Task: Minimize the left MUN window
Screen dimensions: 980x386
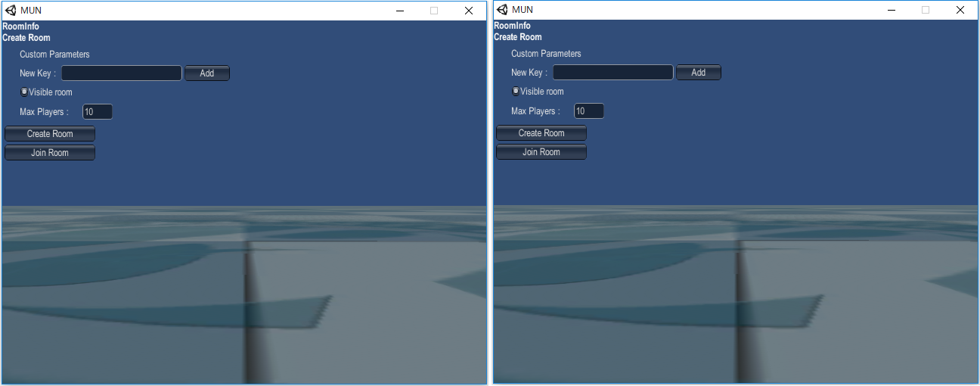Action: 399,11
